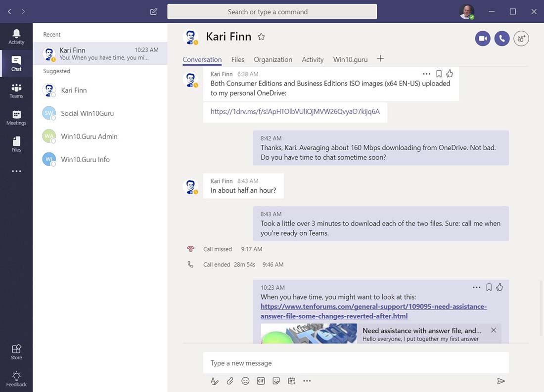
Task: Open the sticker picker
Action: (x=276, y=381)
